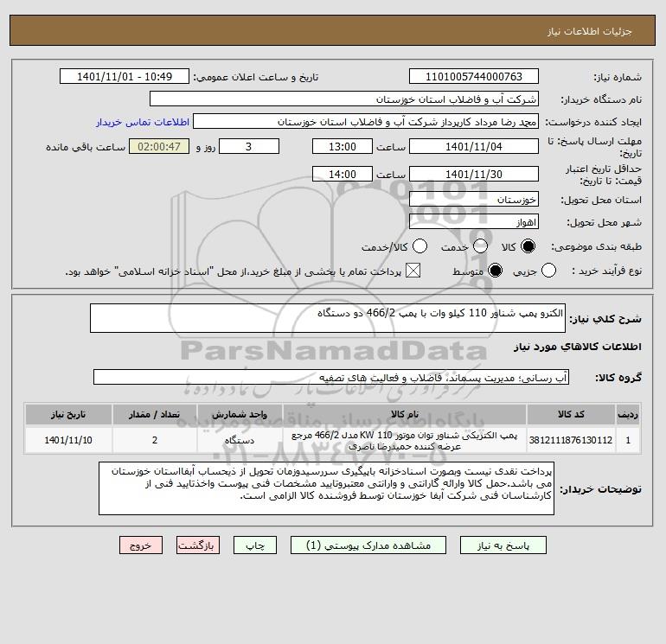Screen dimensions: 666x644
Task: Click the row number 1 cell
Action: (x=628, y=440)
